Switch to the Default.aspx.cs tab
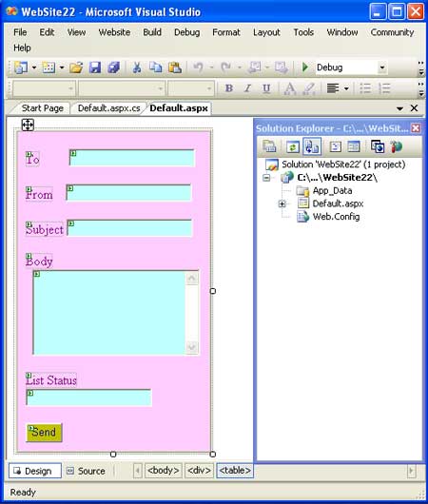This screenshot has height=504, width=428. tap(108, 108)
